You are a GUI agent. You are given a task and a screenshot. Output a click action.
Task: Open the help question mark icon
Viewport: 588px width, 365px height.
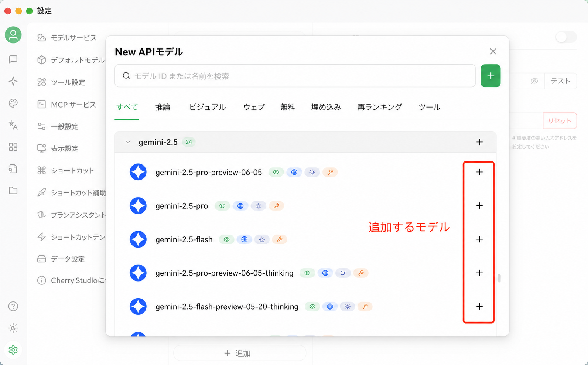coord(13,306)
